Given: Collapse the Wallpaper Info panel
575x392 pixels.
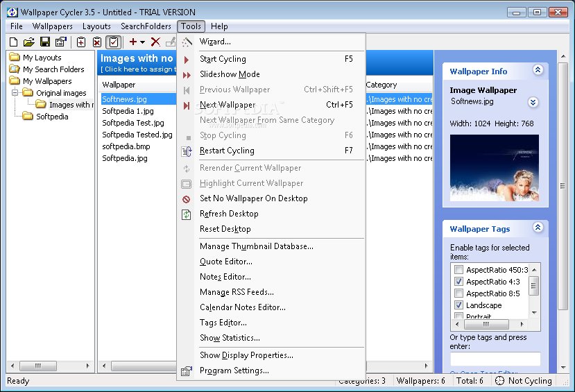Looking at the screenshot, I should 538,69.
